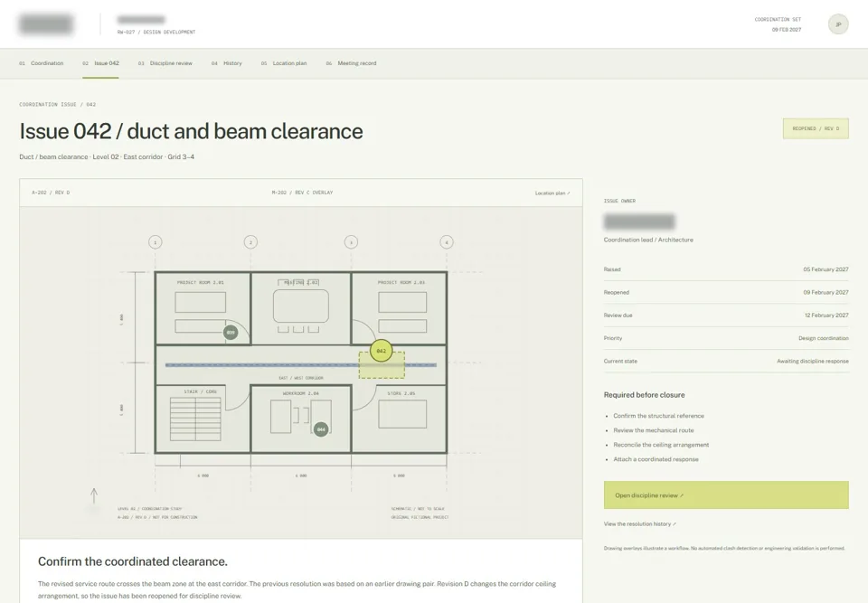Select issue marker 044 on plan

(321, 429)
